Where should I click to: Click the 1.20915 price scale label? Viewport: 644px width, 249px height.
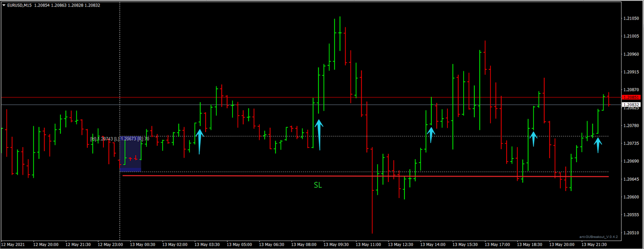(x=632, y=72)
